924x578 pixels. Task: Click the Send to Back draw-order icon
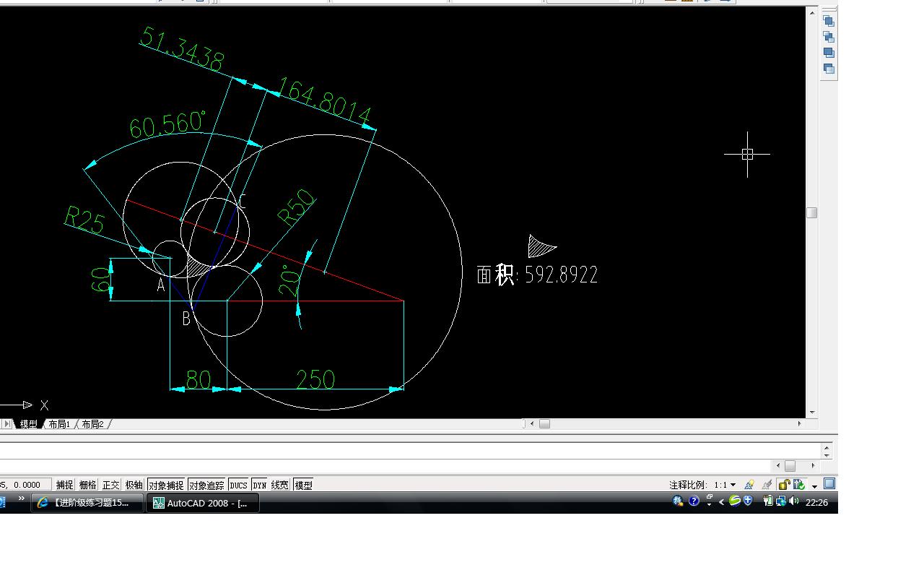829,37
